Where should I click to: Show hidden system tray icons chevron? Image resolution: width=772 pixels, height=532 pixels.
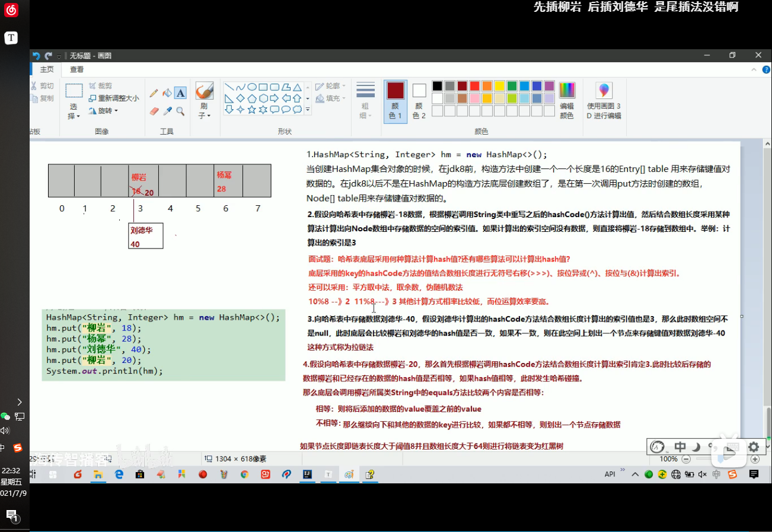tap(636, 474)
